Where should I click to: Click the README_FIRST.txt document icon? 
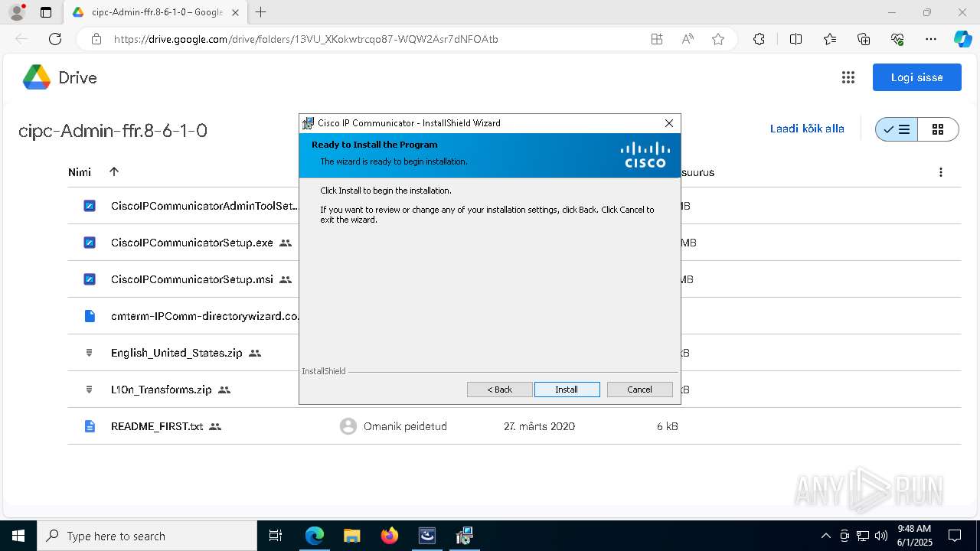90,426
